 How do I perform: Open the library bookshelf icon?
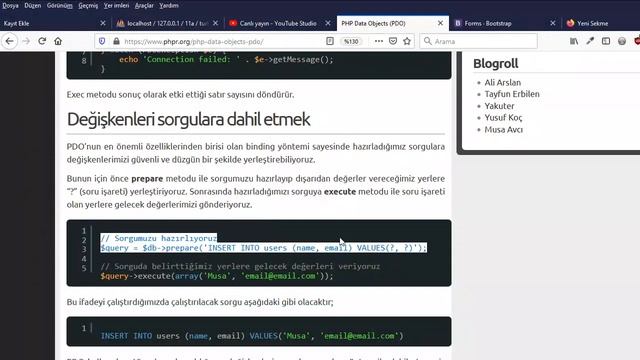point(574,41)
